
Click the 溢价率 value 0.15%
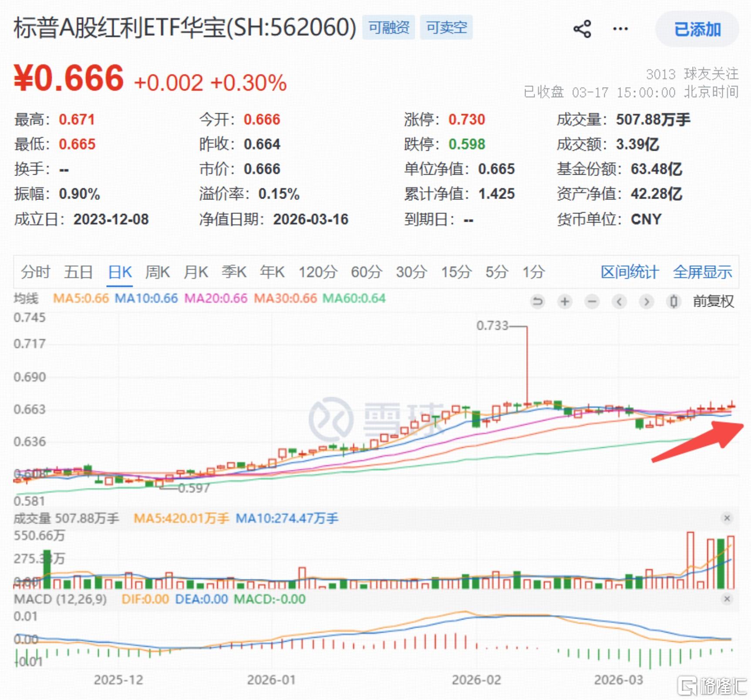[279, 194]
